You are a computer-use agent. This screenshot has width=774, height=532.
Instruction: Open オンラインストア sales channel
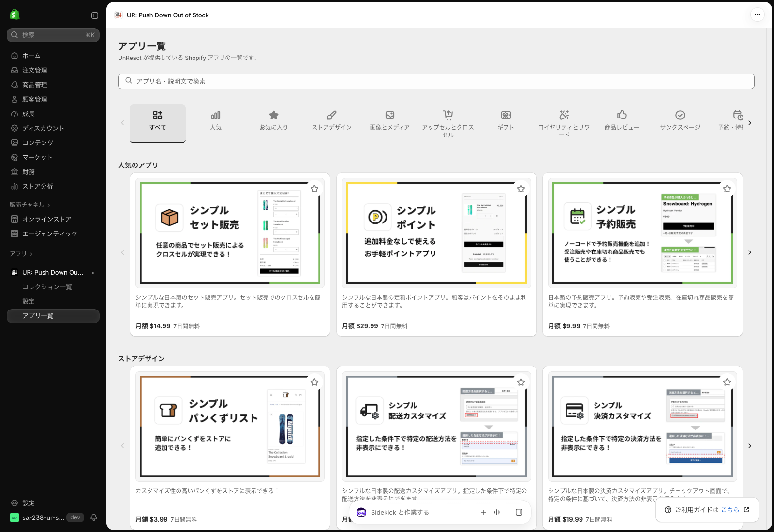tap(53, 219)
